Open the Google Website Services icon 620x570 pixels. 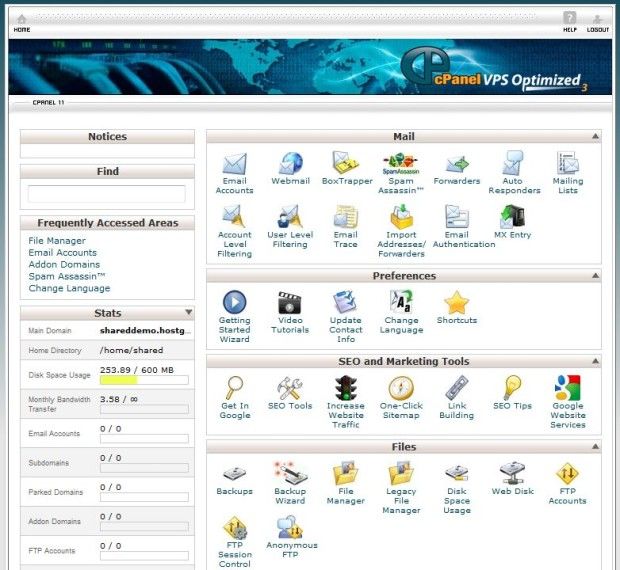point(567,388)
